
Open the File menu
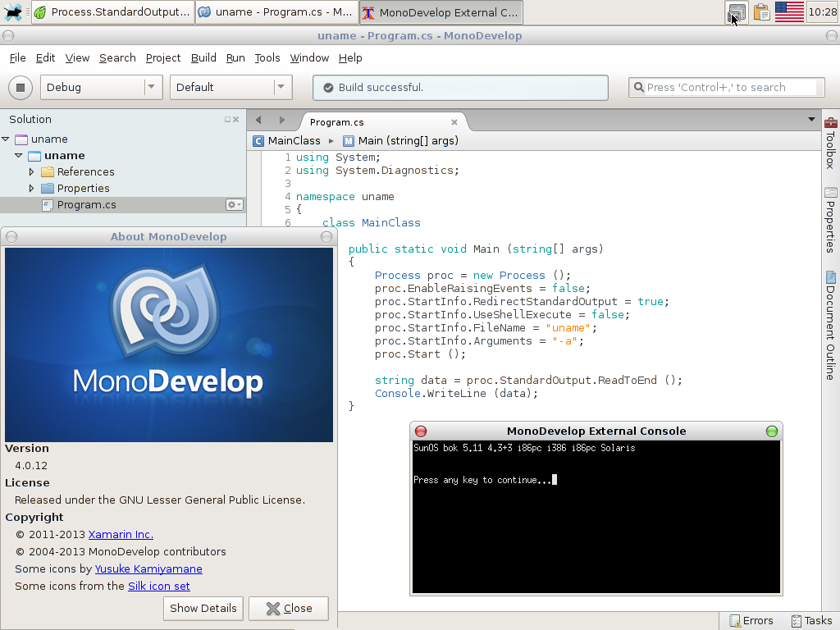[18, 58]
